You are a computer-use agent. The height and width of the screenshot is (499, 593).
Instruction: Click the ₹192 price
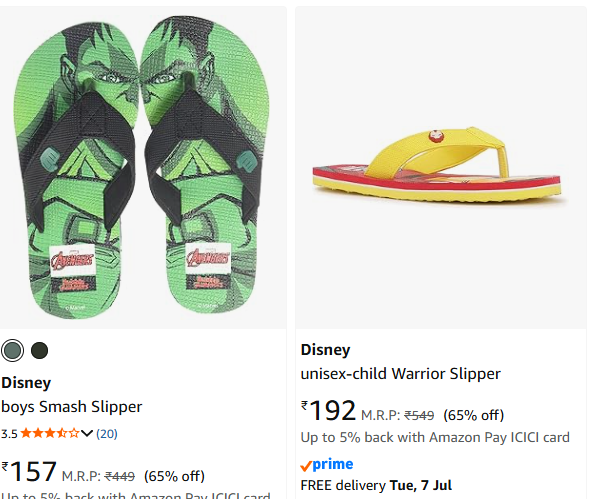[x=328, y=410]
